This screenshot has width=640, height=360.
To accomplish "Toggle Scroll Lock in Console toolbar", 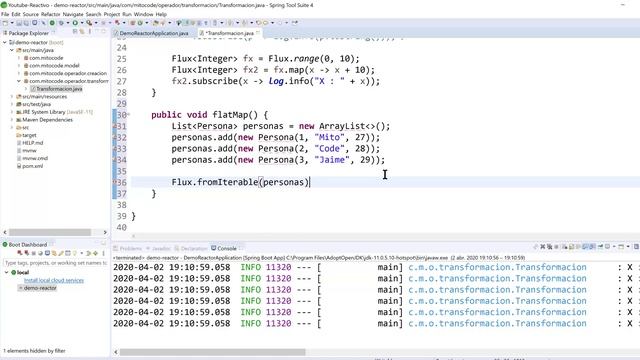I will pyautogui.click(x=571, y=247).
